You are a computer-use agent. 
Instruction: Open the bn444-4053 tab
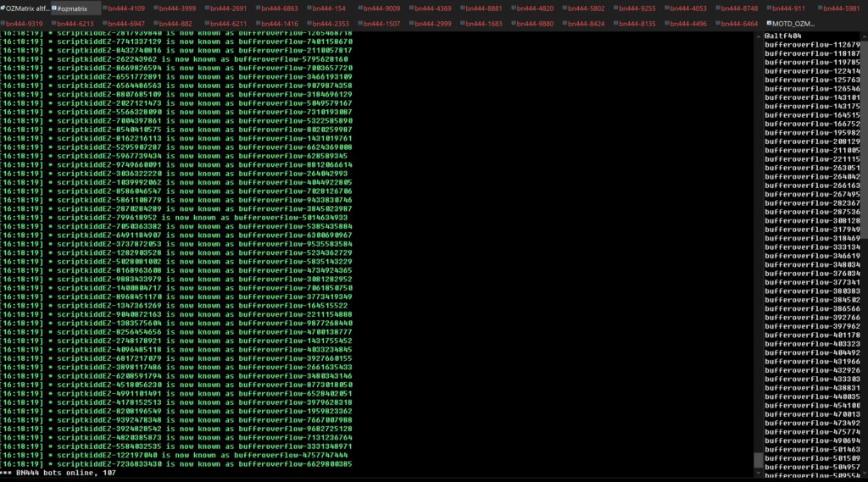coord(685,8)
